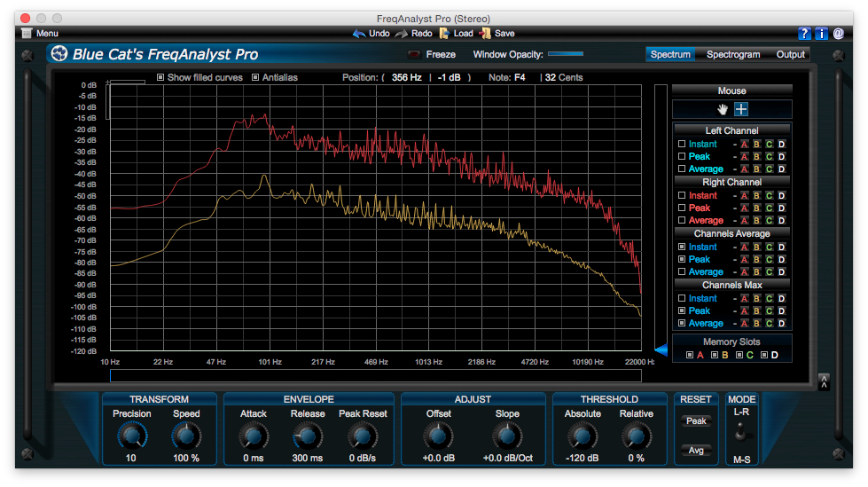Adjust the Window Opacity slider
The height and width of the screenshot is (487, 868).
(x=566, y=54)
